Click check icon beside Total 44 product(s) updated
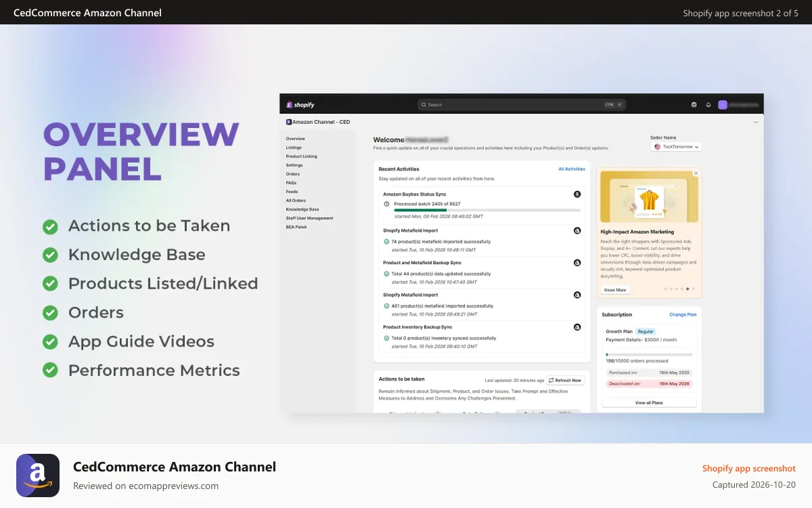812x508 pixels. point(386,274)
